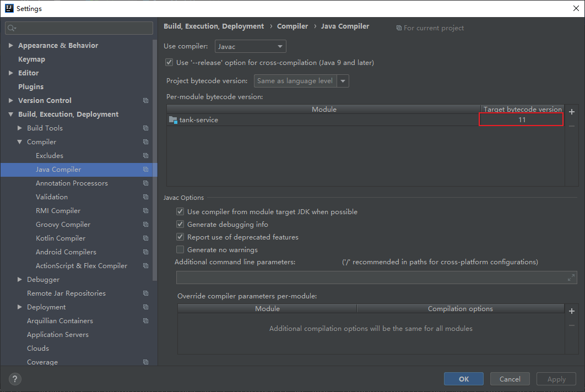Open Project bytecode version dropdown arrow

(343, 81)
